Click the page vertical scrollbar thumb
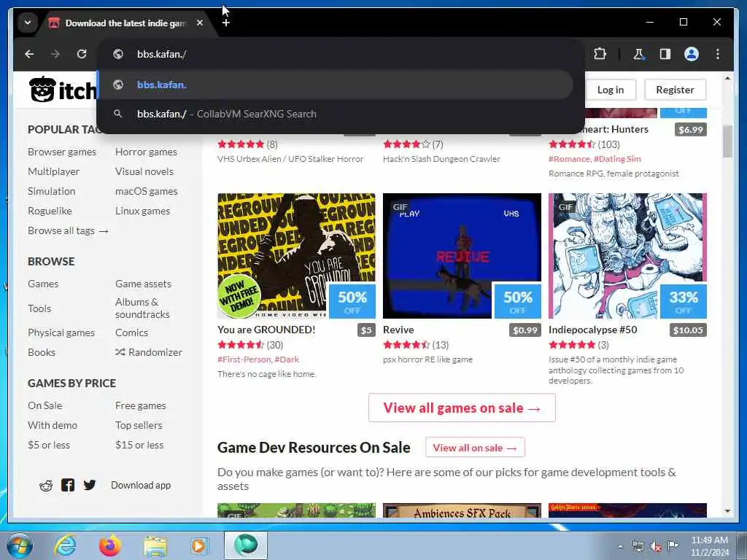 [x=727, y=141]
